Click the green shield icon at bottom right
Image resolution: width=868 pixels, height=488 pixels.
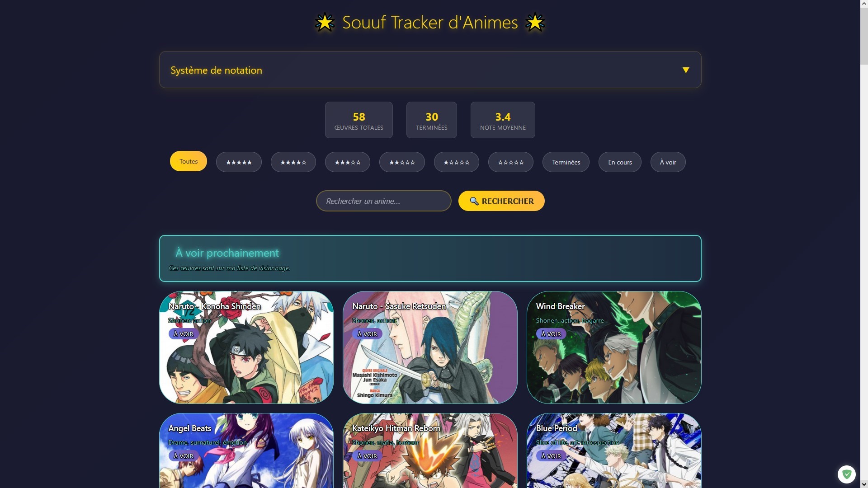(x=846, y=474)
